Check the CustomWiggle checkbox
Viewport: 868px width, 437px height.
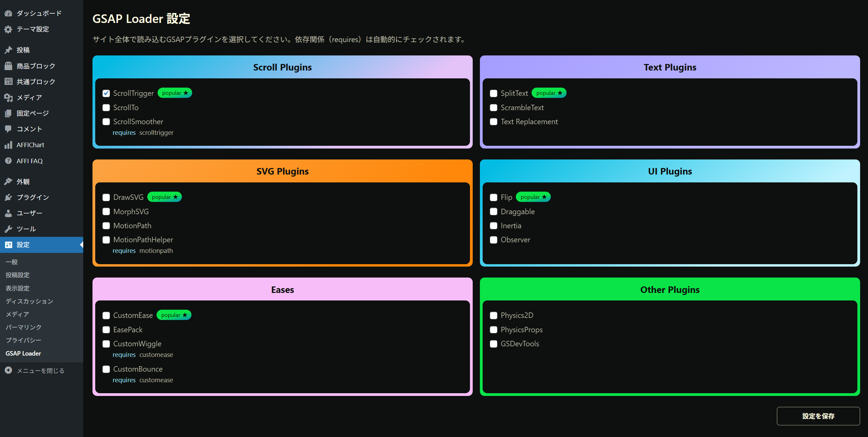click(106, 344)
